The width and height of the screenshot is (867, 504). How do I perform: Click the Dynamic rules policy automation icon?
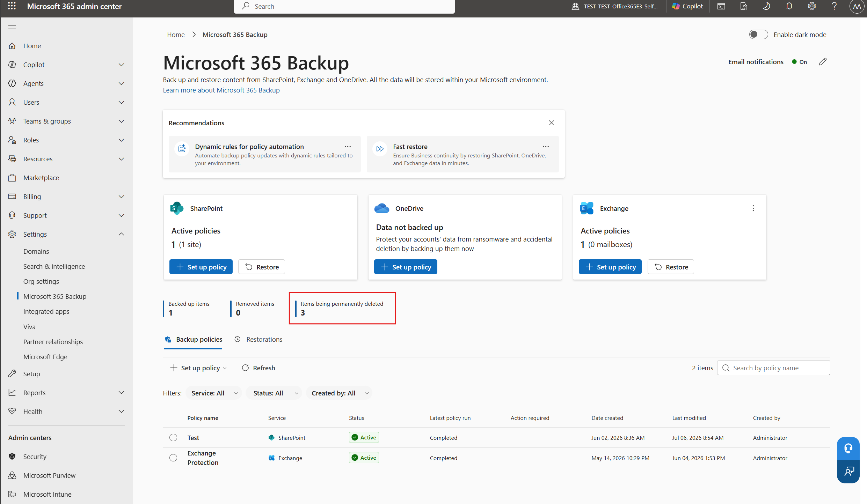click(182, 149)
